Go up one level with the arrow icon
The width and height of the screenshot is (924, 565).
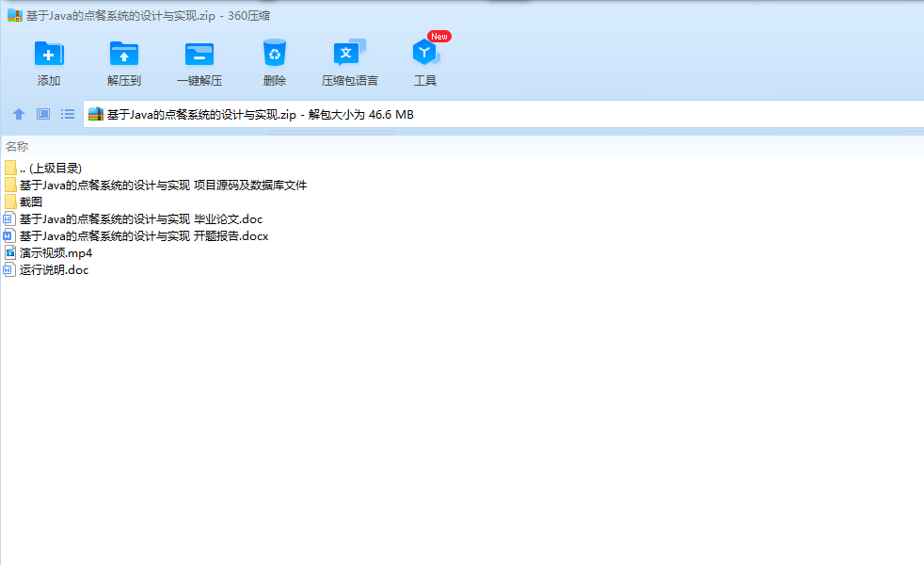[x=19, y=114]
